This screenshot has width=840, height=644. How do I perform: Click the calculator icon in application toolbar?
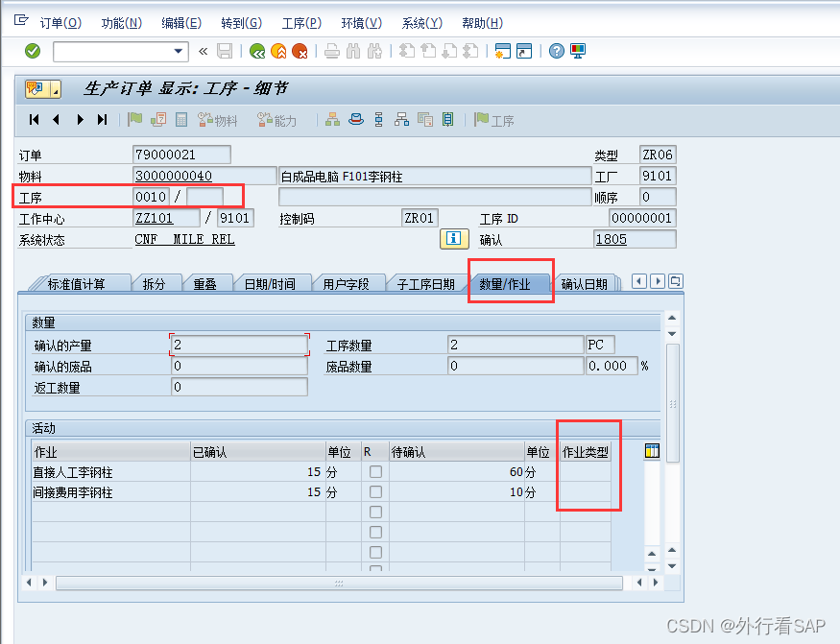coord(181,119)
